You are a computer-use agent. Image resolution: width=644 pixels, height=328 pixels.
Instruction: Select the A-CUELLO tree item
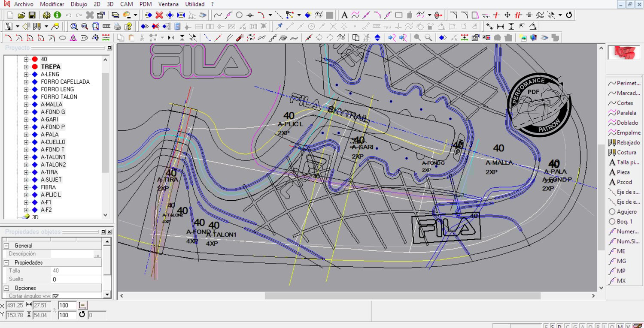click(53, 142)
